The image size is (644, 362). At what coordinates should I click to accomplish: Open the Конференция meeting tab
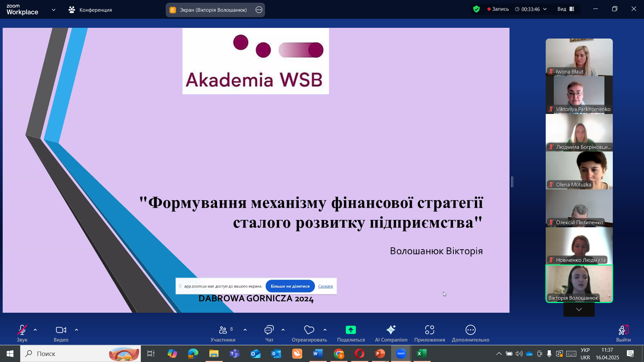click(90, 10)
